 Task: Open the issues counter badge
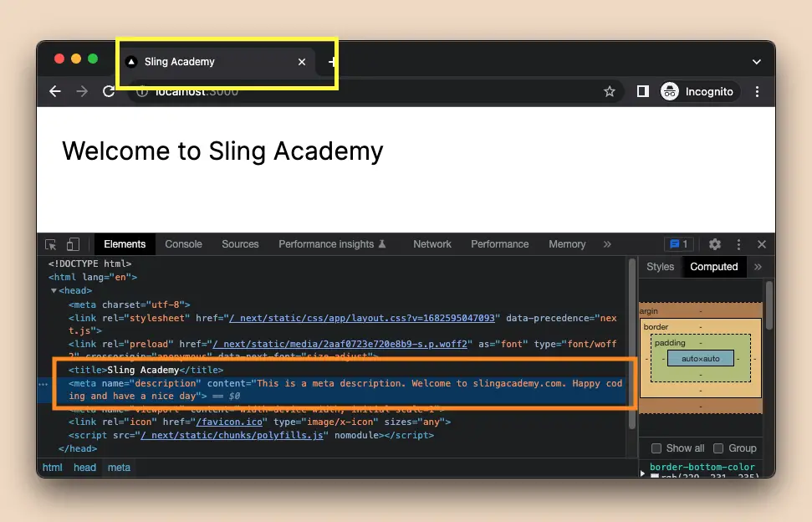coord(679,244)
